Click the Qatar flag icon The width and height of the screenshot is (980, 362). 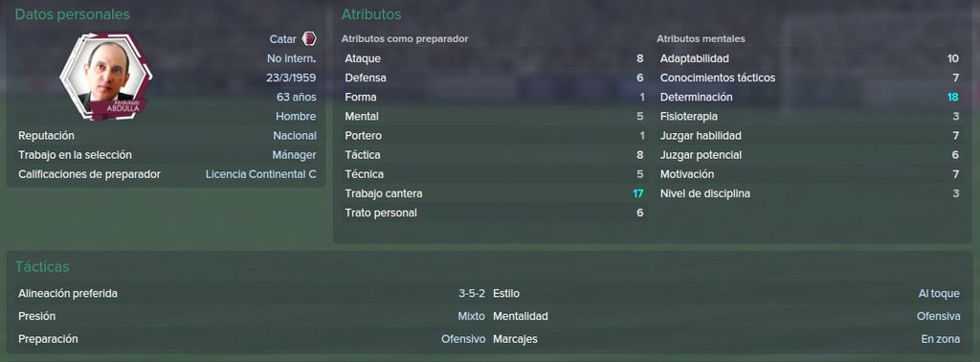point(309,38)
